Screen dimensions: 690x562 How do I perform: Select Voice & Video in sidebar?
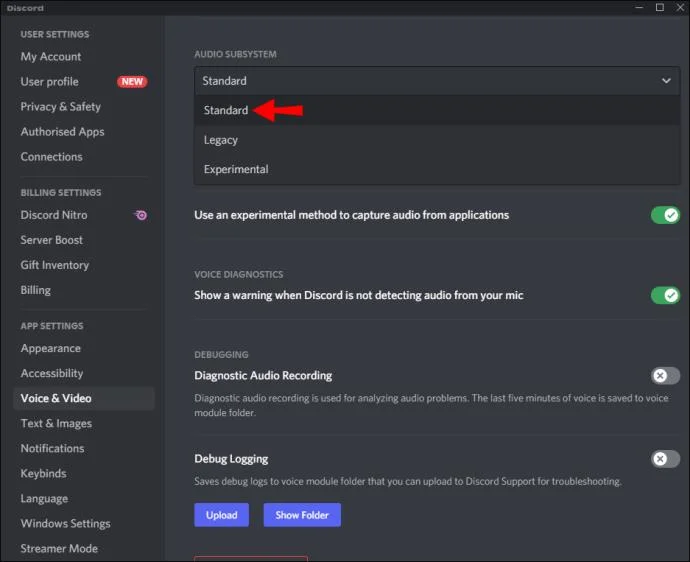pos(84,399)
